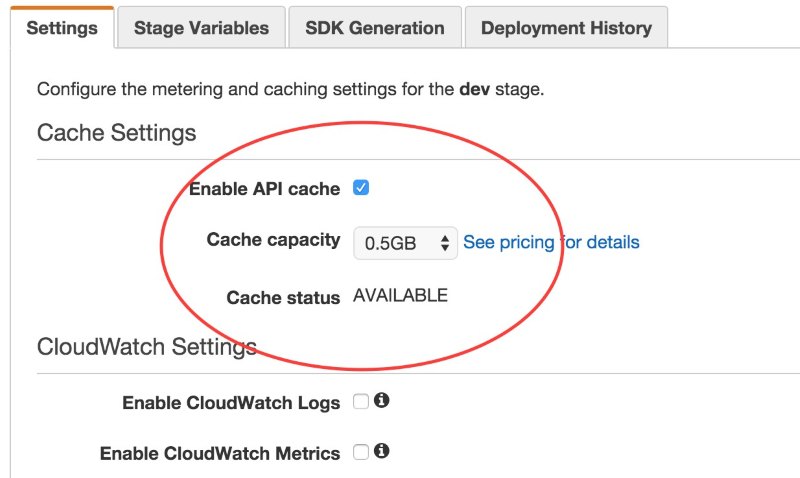This screenshot has width=800, height=478.
Task: Switch to the Settings tab
Action: tap(62, 28)
